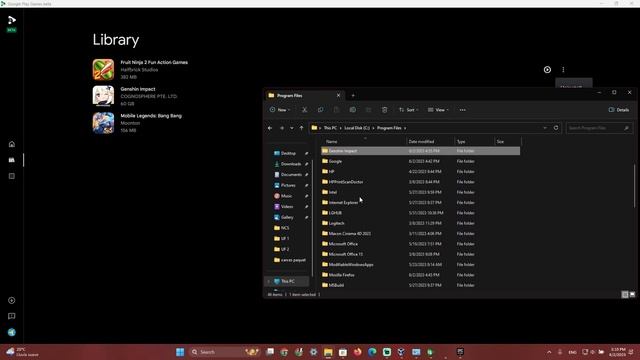This screenshot has height=360, width=640.
Task: Click the Google Play Games logo icon
Action: (12, 20)
